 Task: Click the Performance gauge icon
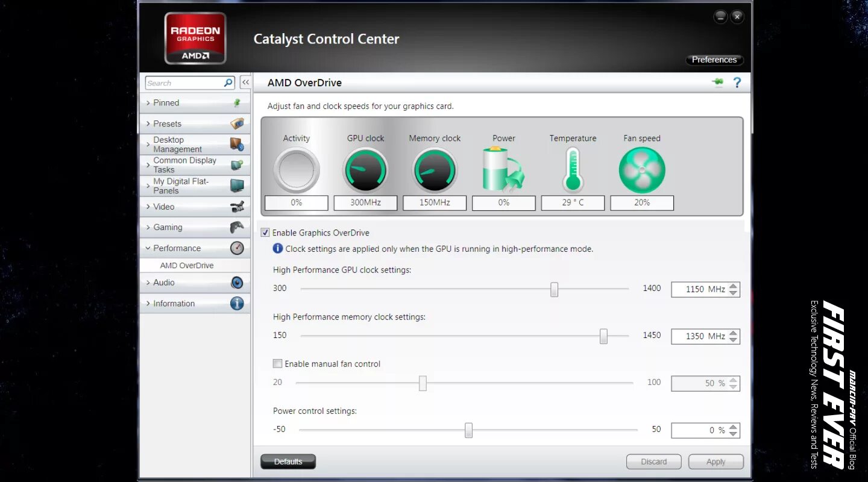237,248
